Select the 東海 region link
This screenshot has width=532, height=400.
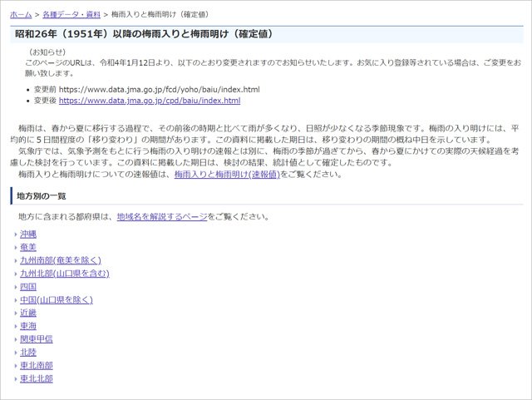pos(28,326)
